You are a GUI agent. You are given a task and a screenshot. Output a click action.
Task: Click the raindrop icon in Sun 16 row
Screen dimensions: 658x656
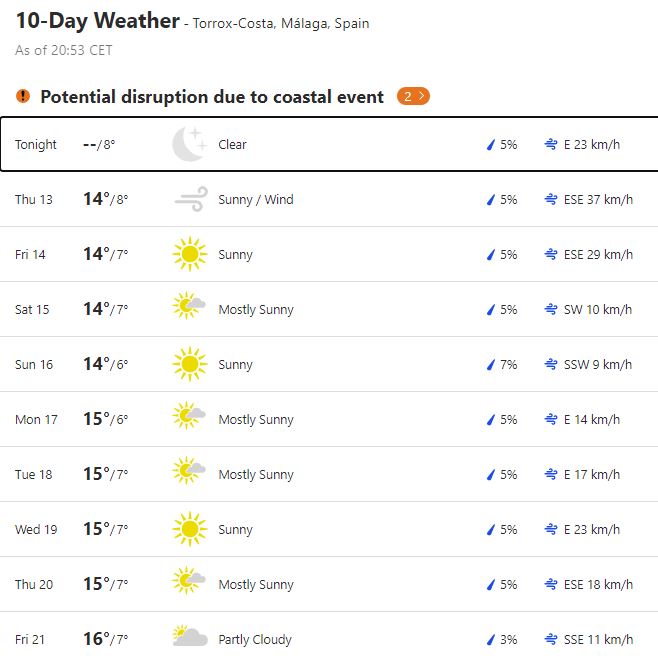click(x=491, y=365)
